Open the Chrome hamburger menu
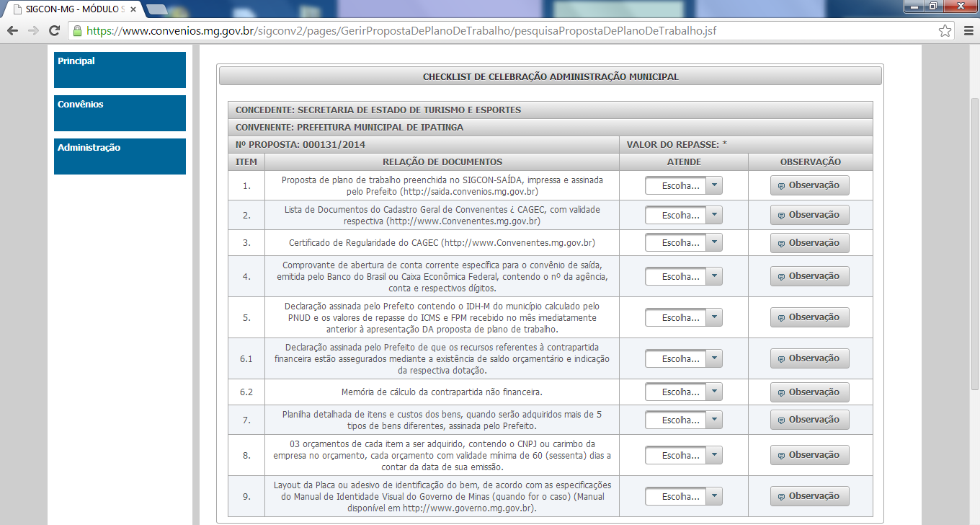980x525 pixels. [968, 31]
